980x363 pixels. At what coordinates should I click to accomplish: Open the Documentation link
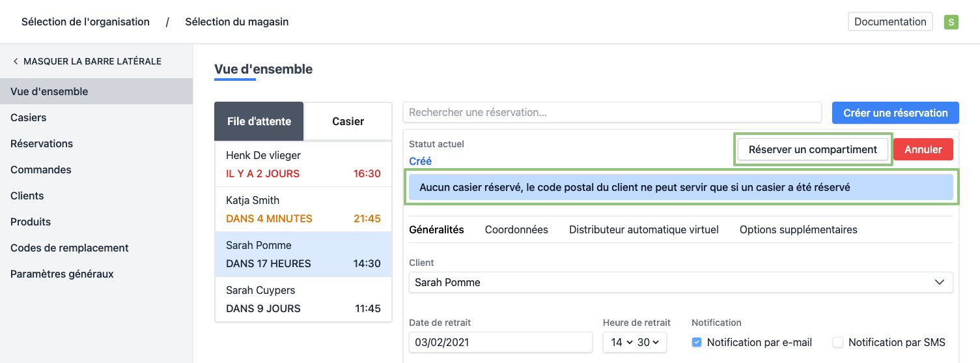[889, 22]
